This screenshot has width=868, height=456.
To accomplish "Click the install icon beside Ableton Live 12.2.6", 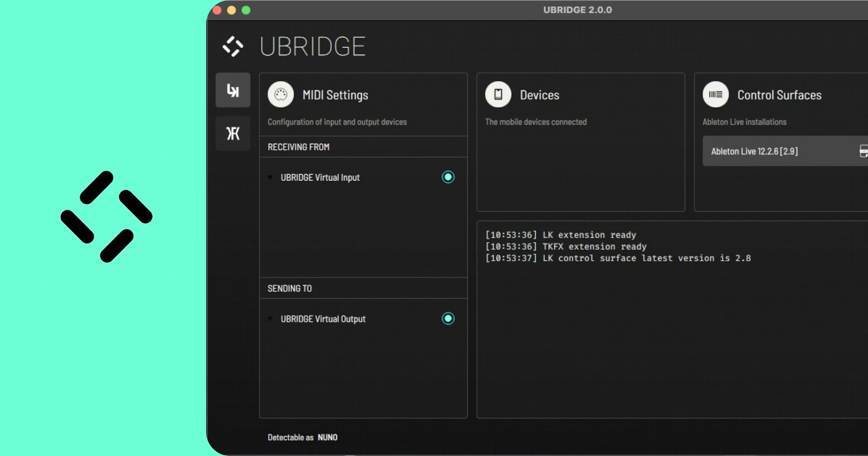I will pyautogui.click(x=863, y=151).
